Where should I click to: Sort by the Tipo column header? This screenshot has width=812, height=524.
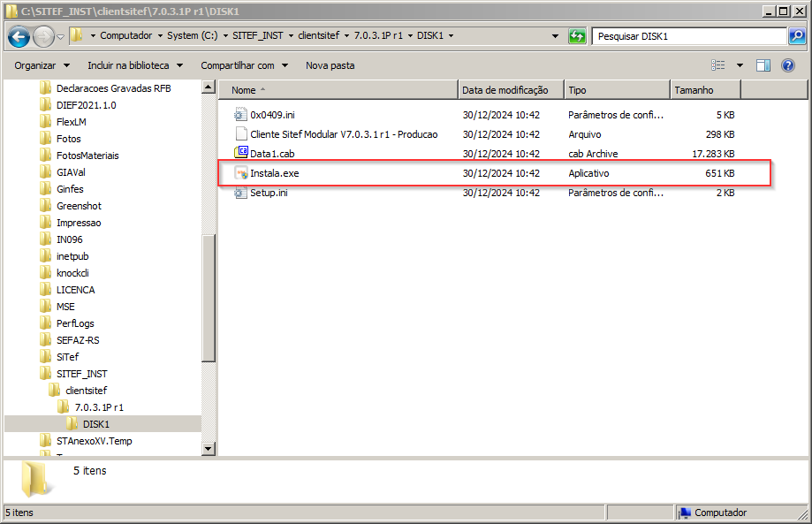click(617, 90)
